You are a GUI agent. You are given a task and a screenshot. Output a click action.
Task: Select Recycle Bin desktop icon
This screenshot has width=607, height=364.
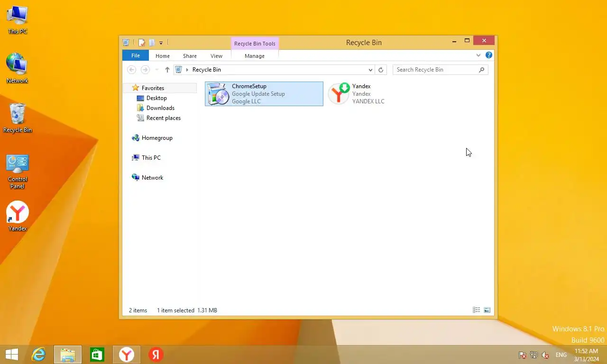pos(18,118)
